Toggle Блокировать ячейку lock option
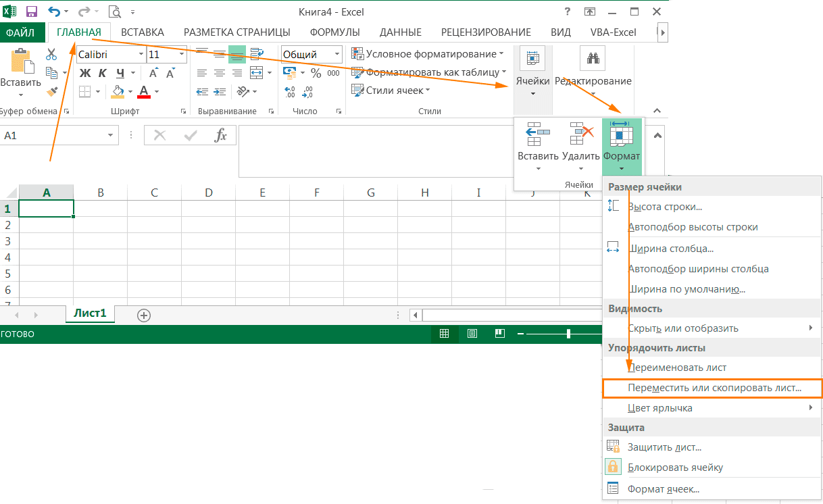This screenshot has width=823, height=504. coord(712,468)
